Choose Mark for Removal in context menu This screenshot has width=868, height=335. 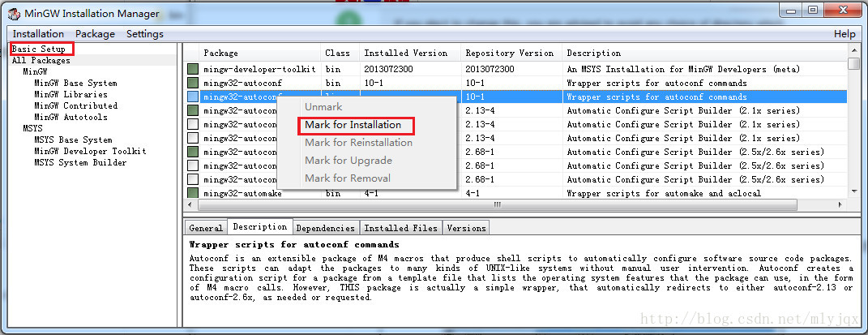coord(348,178)
